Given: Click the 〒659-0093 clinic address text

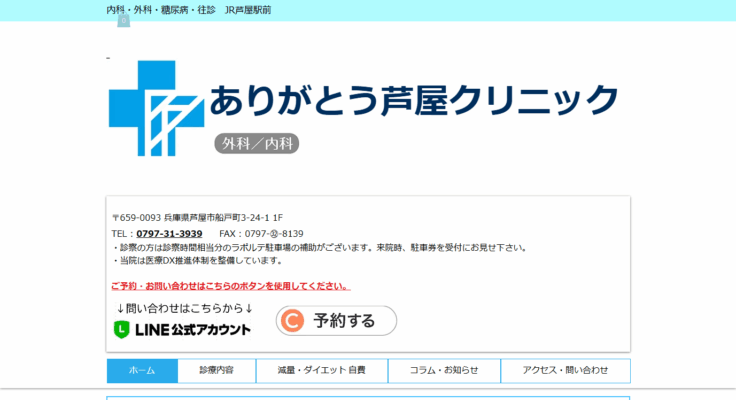Looking at the screenshot, I should tap(197, 217).
